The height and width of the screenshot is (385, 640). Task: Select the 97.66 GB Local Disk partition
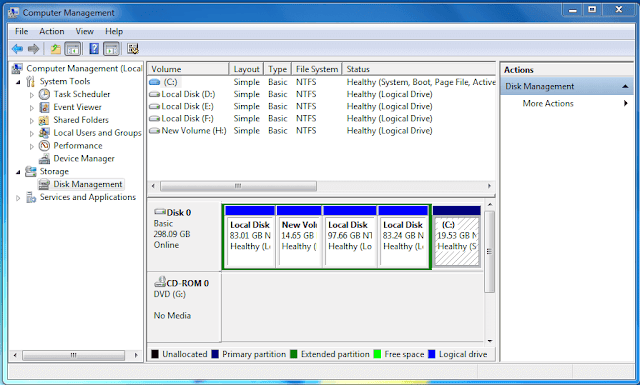point(349,237)
